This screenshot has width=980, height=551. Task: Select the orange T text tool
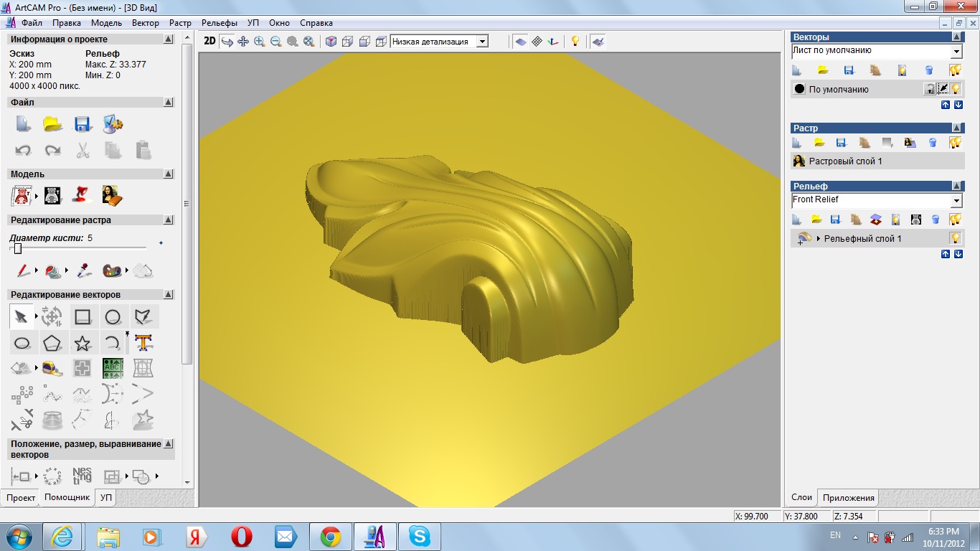coord(143,343)
